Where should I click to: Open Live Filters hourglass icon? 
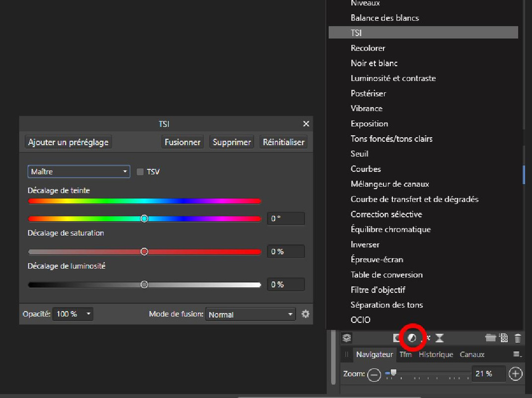tap(440, 338)
